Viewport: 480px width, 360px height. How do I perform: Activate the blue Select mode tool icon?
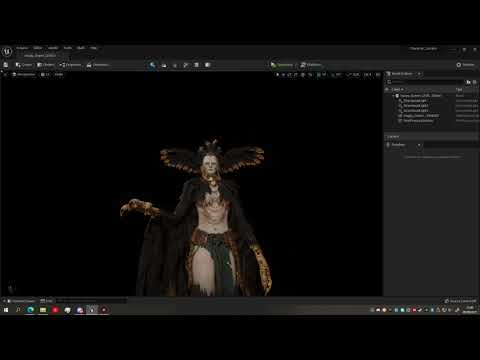[152, 65]
